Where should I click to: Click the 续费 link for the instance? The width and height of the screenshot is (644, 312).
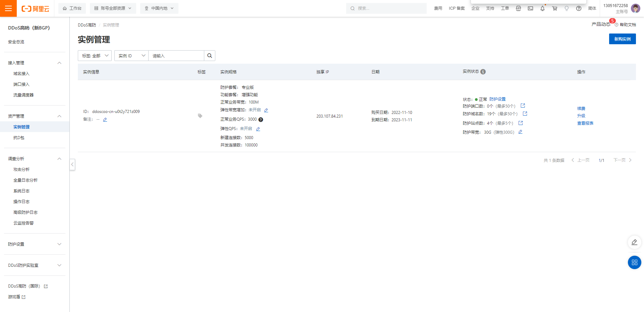[x=581, y=109]
